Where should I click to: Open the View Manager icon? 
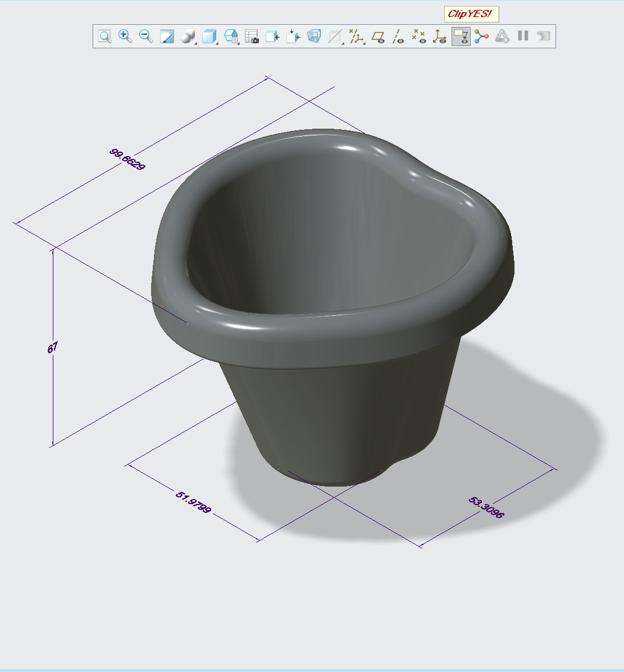click(x=252, y=37)
